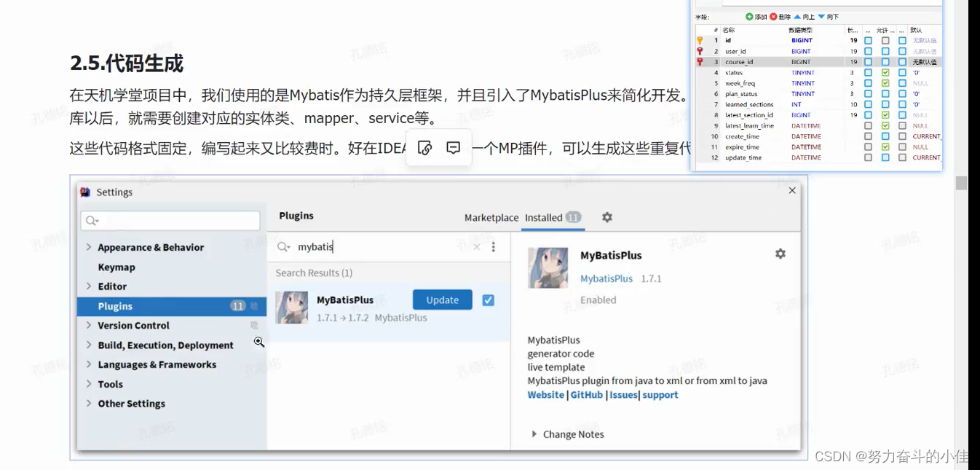Clear the mybatis plugin search text
980x470 pixels.
point(477,247)
